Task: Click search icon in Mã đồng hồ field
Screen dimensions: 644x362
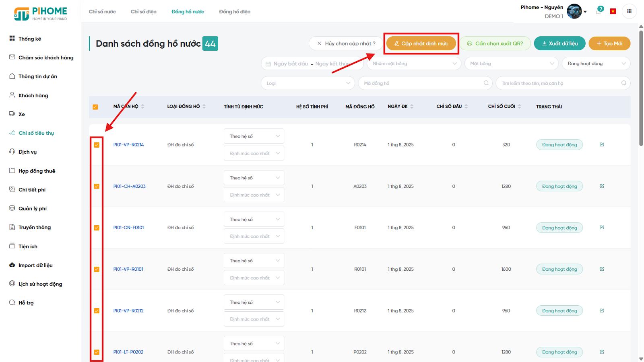Action: [x=486, y=83]
